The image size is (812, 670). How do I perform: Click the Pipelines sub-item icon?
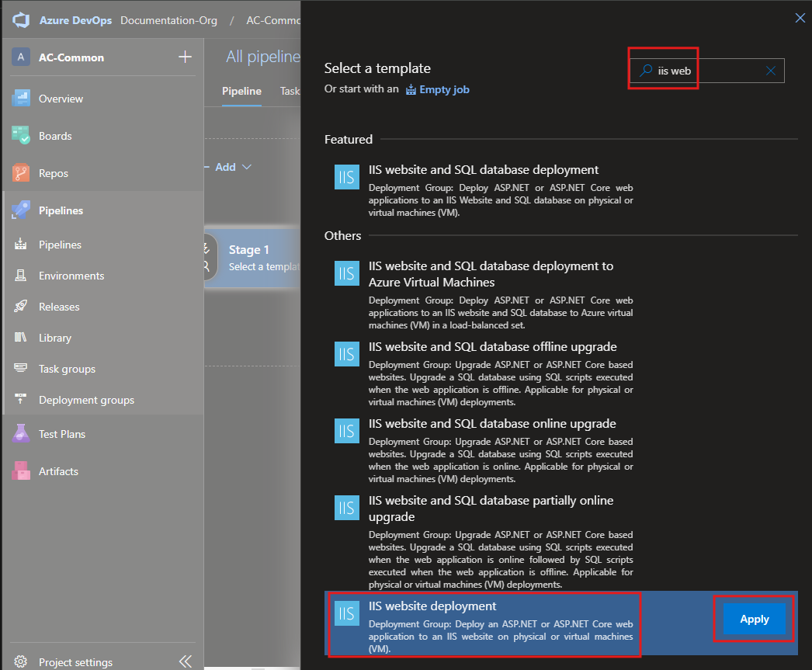[x=21, y=245]
